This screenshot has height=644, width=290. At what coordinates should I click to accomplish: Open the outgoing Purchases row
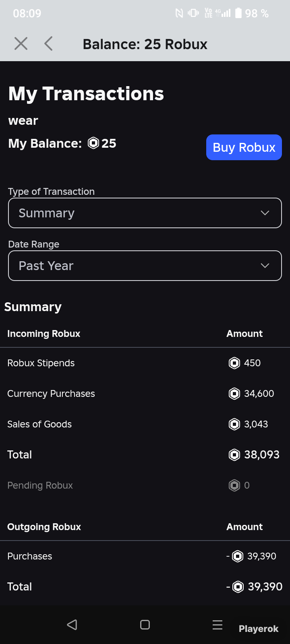pos(145,556)
